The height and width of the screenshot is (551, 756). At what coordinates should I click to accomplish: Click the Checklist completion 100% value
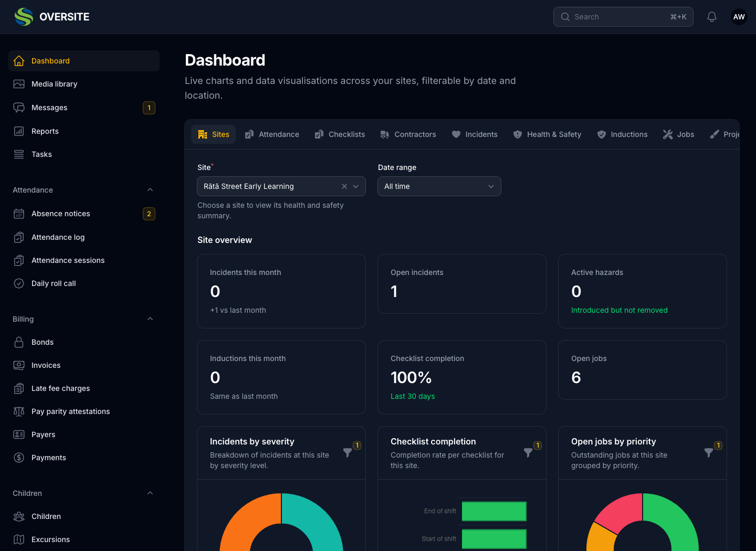tap(411, 377)
